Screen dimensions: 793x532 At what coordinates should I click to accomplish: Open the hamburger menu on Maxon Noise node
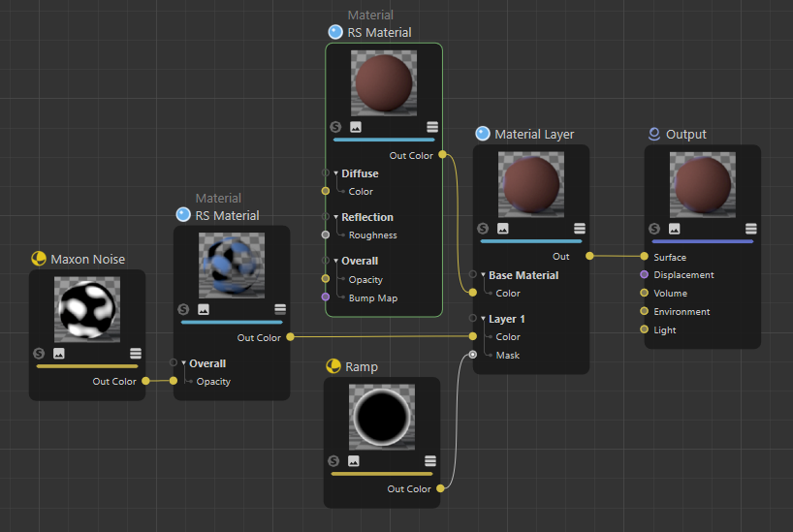(135, 354)
